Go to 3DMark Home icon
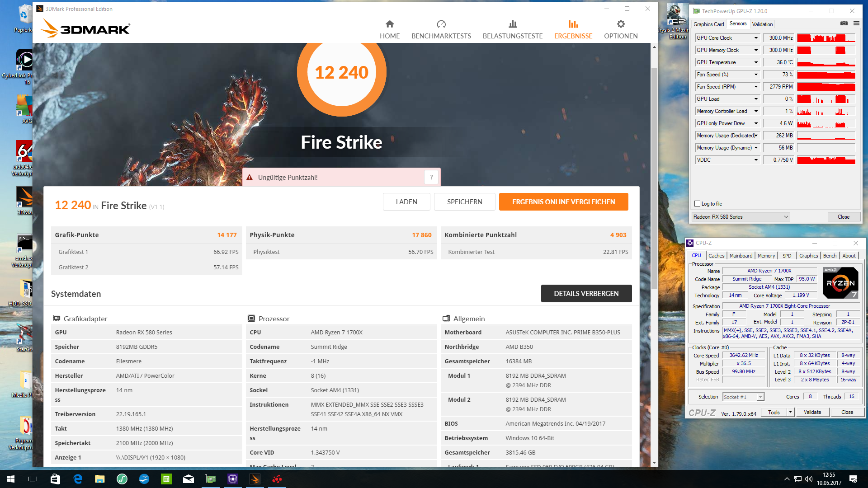The width and height of the screenshot is (868, 488). [x=389, y=24]
